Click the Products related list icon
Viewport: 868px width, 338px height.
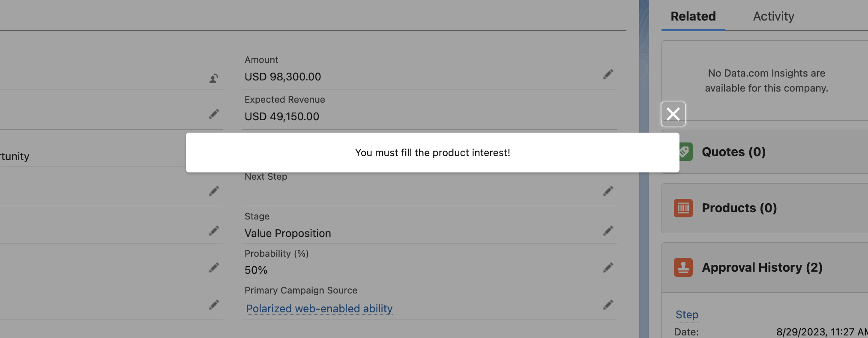coord(683,208)
